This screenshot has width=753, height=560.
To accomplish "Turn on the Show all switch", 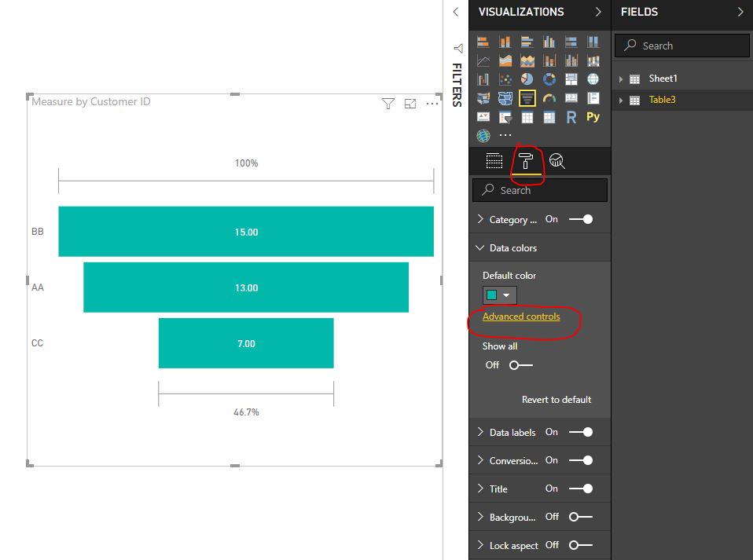I will pyautogui.click(x=521, y=365).
